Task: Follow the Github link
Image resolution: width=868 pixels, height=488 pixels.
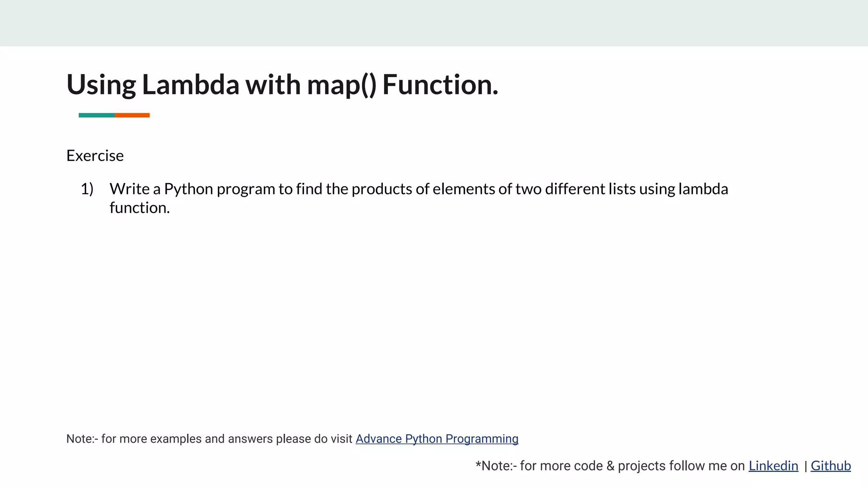Action: pyautogui.click(x=830, y=466)
